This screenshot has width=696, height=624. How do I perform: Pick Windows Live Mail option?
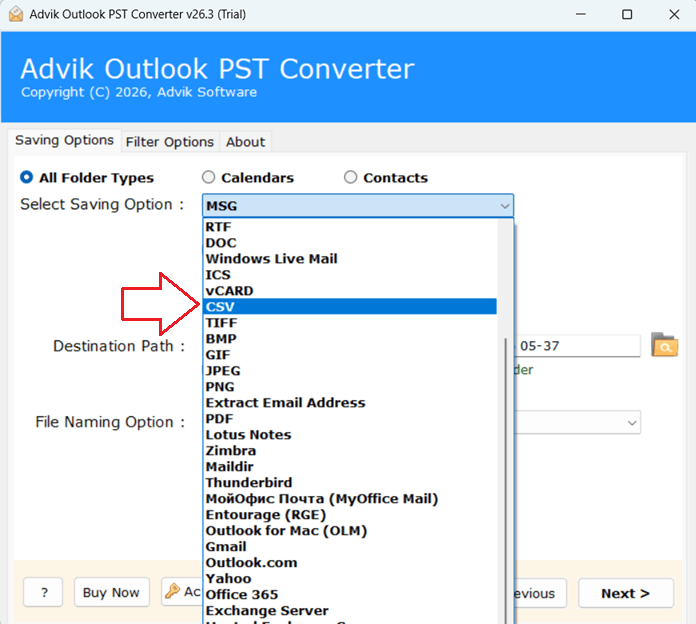(350, 259)
